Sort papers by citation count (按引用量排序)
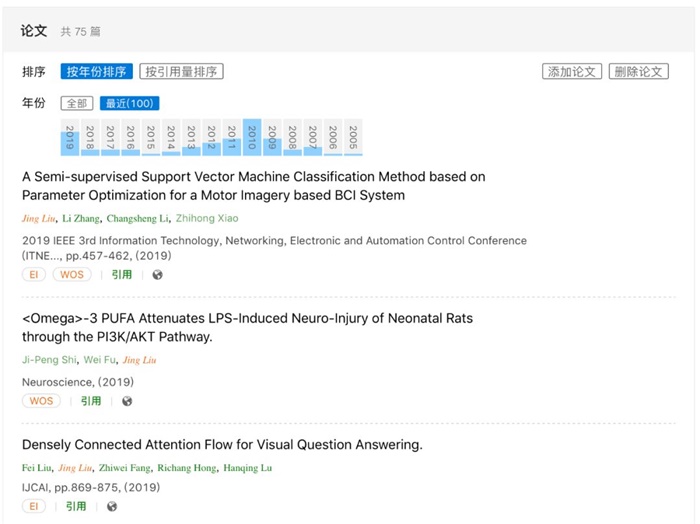 pos(181,72)
